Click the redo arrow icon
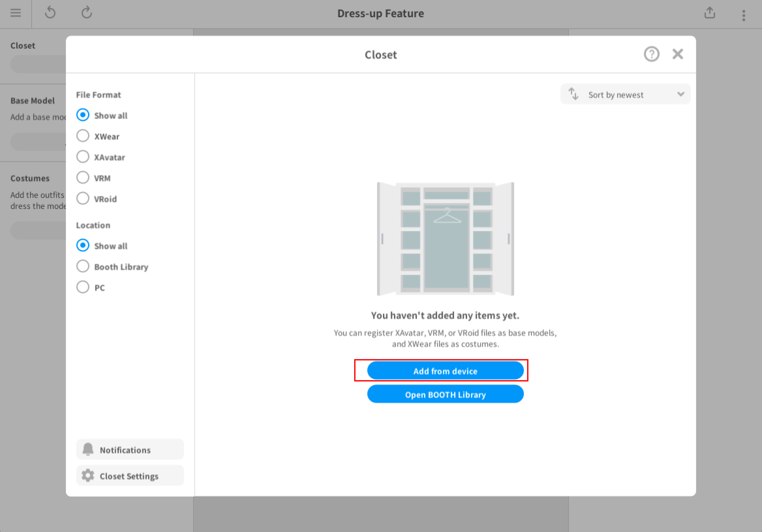This screenshot has width=762, height=532. click(x=86, y=13)
